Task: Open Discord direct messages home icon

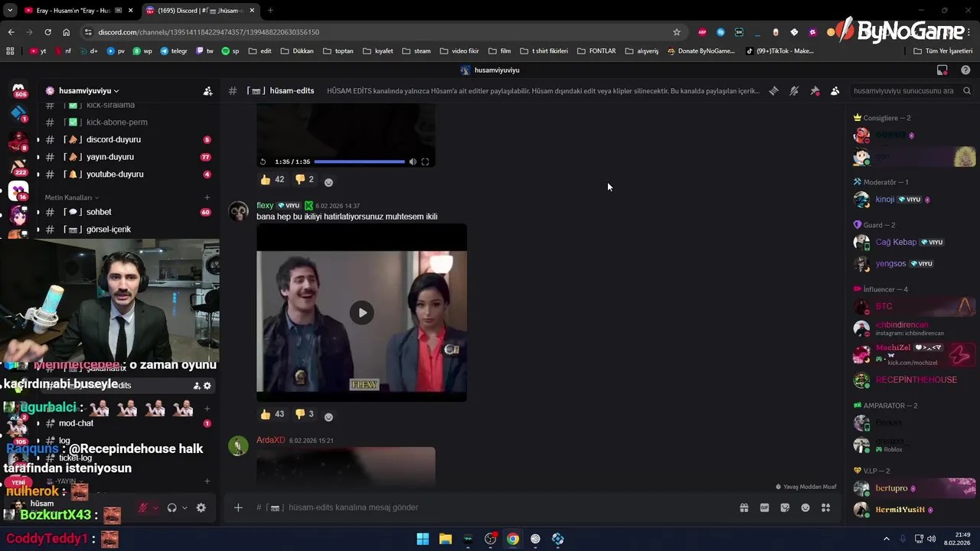Action: [19, 90]
